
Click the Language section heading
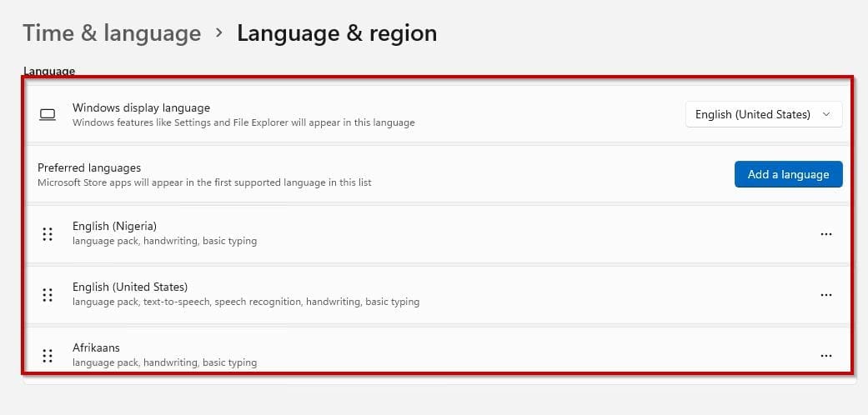point(49,72)
